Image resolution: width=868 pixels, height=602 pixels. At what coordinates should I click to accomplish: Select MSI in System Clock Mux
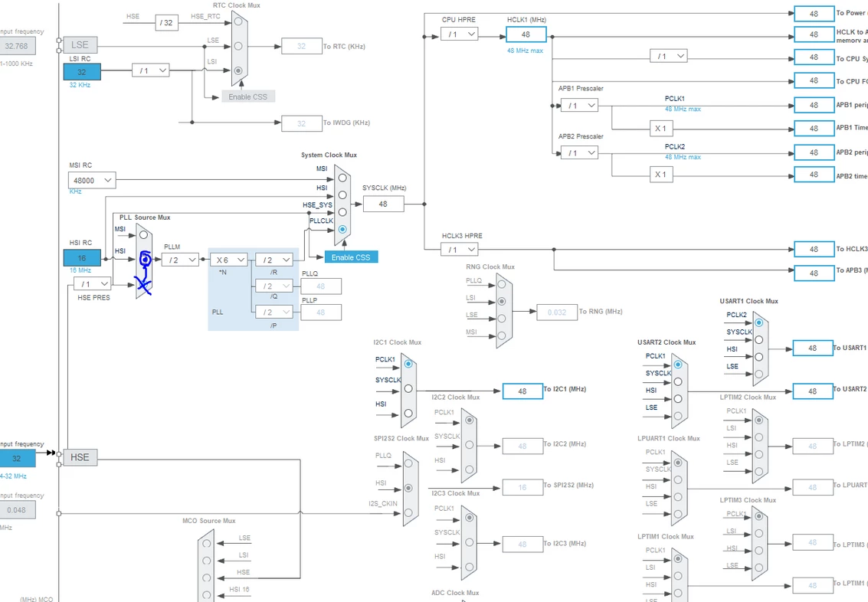[x=342, y=178]
